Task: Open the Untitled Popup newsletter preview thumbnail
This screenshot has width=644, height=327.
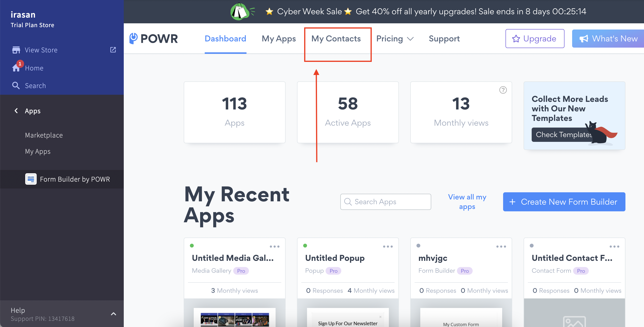Action: coord(348,317)
